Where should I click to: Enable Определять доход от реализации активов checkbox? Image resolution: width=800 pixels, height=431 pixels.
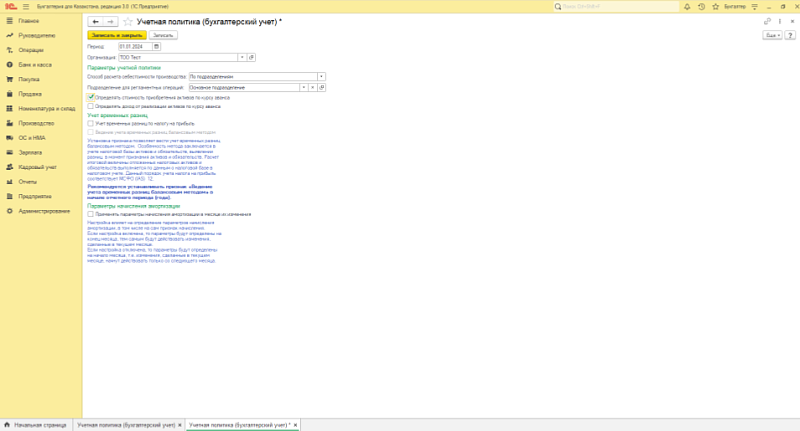tap(91, 105)
